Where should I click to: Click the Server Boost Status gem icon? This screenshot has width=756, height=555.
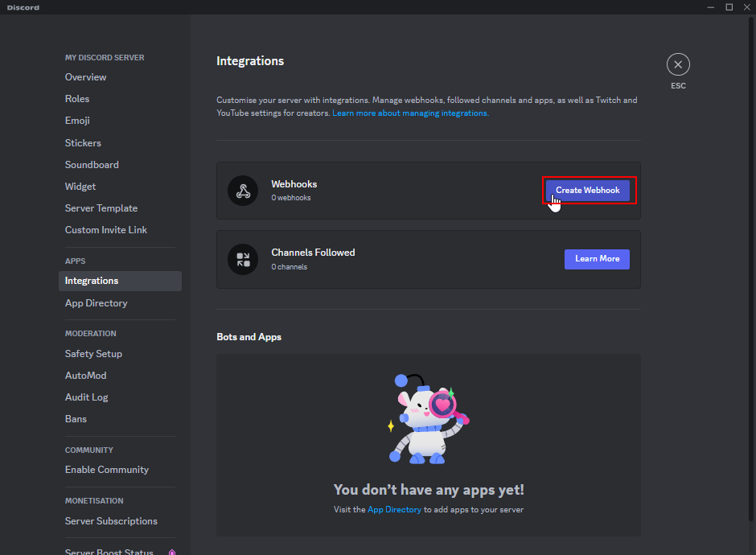point(172,552)
